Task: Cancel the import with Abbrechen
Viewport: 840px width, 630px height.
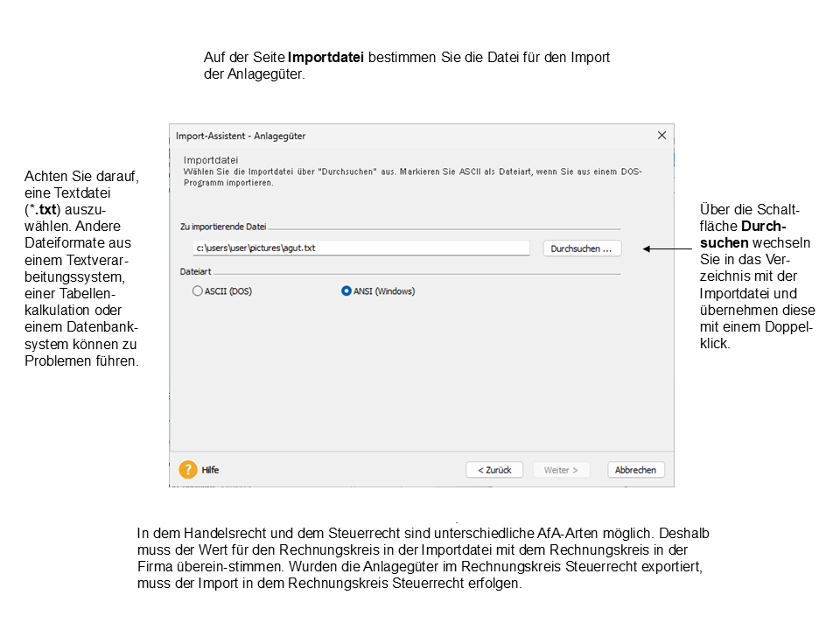Action: [x=636, y=470]
